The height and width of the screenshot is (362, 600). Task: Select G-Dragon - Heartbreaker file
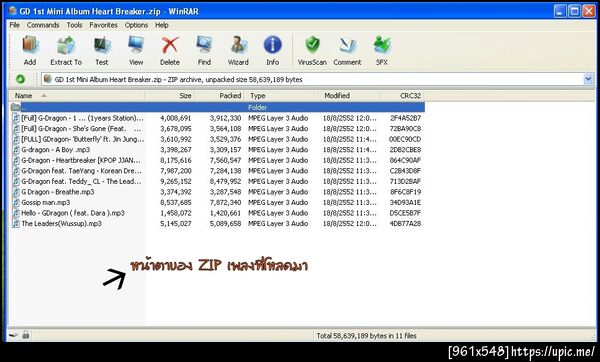pyautogui.click(x=81, y=160)
